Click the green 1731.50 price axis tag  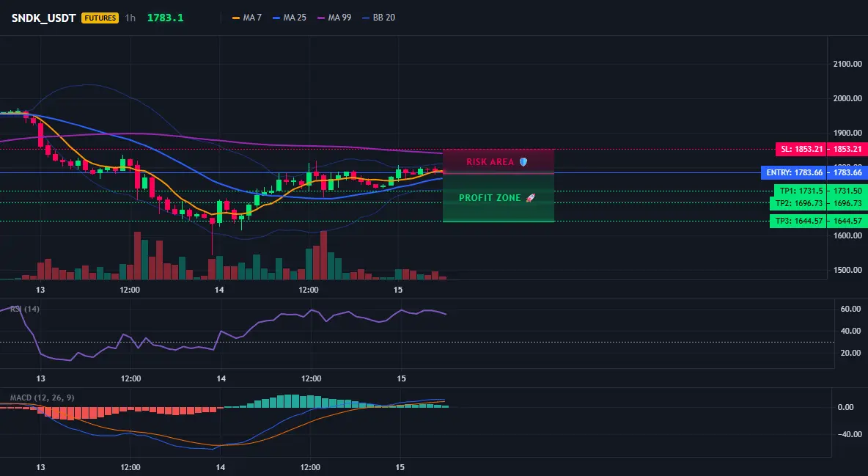(x=847, y=191)
